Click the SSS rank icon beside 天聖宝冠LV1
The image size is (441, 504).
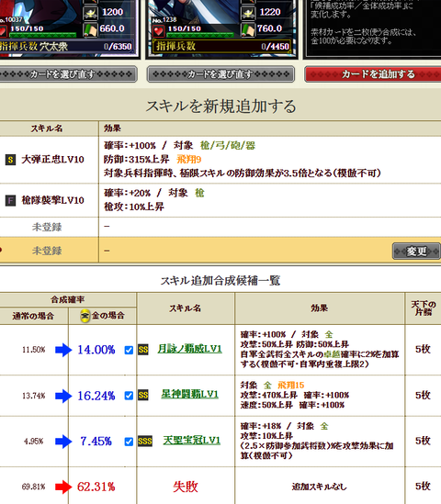click(145, 442)
